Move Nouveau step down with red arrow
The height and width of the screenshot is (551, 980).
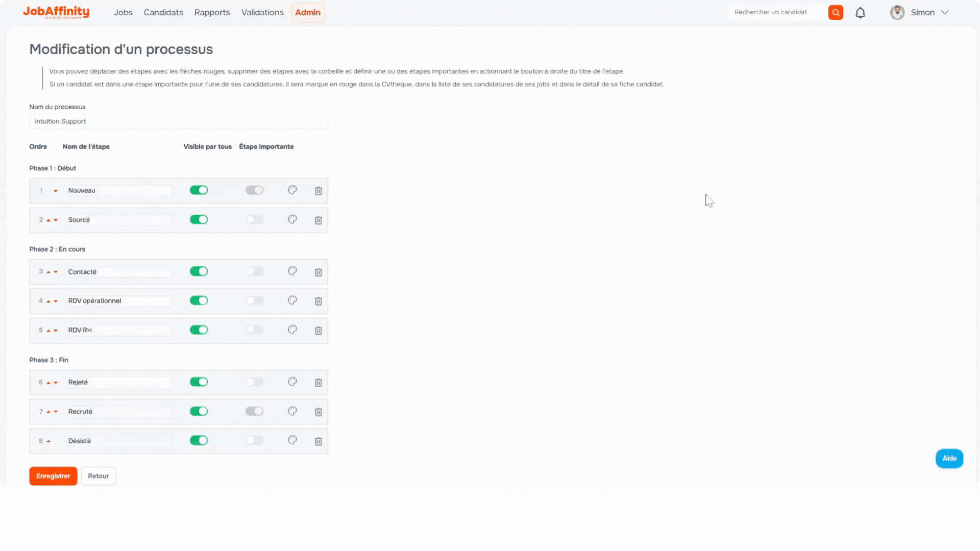point(56,191)
